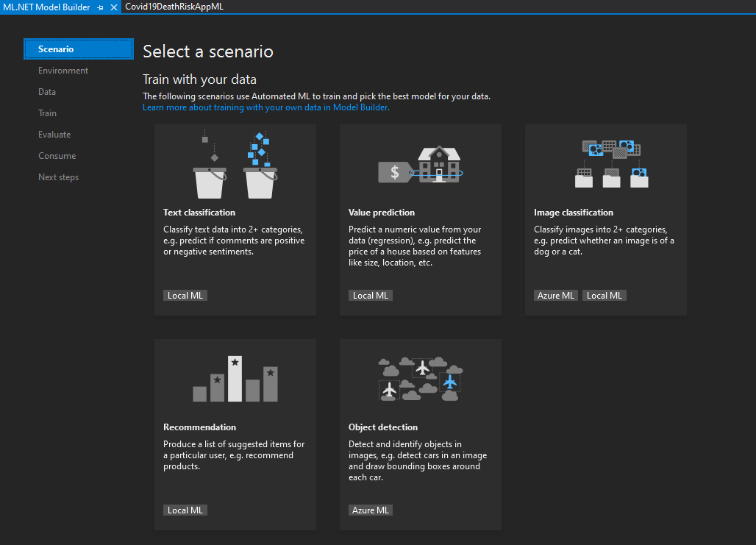Pin the ML.NET Model Builder tab
Image resolution: width=756 pixels, height=545 pixels.
(100, 7)
